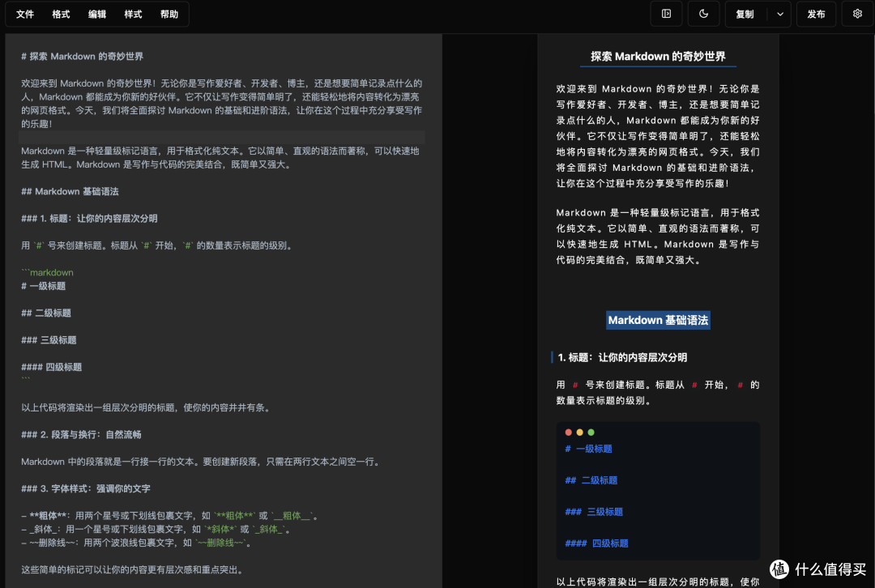Click the yellow dot in code block
The height and width of the screenshot is (588, 875).
580,432
